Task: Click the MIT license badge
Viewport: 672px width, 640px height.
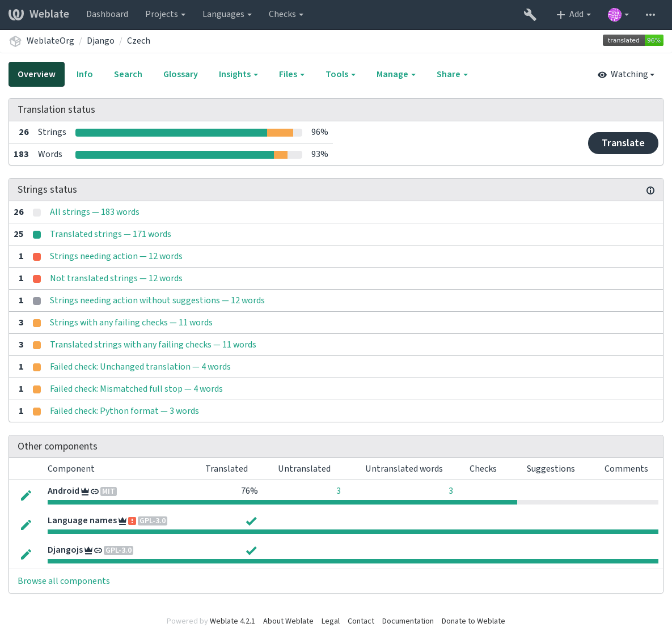Action: point(108,491)
